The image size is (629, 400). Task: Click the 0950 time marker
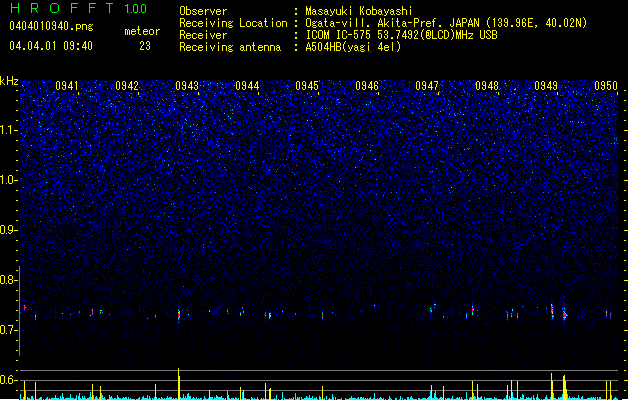[x=606, y=86]
